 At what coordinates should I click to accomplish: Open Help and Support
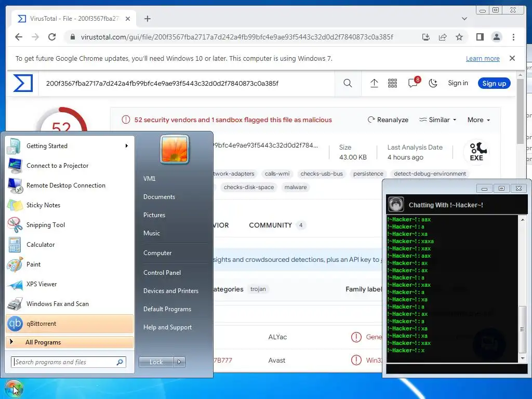168,327
